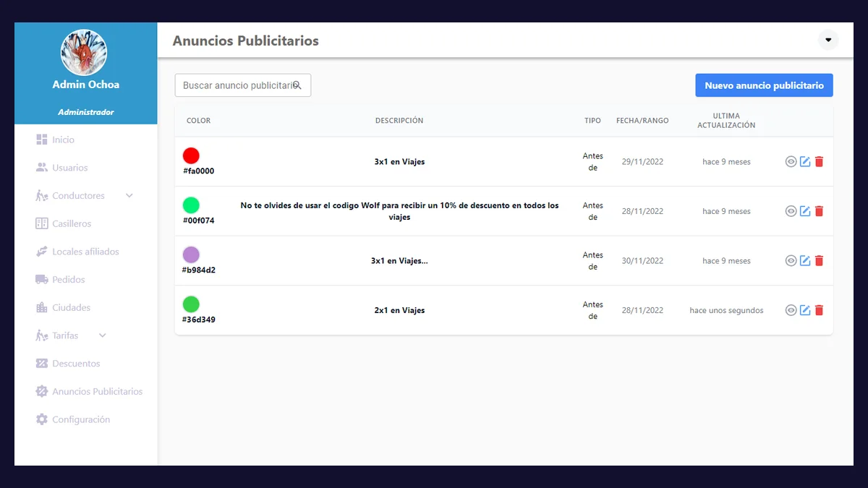Click the search magnifier icon
This screenshot has width=868, height=488.
[297, 85]
